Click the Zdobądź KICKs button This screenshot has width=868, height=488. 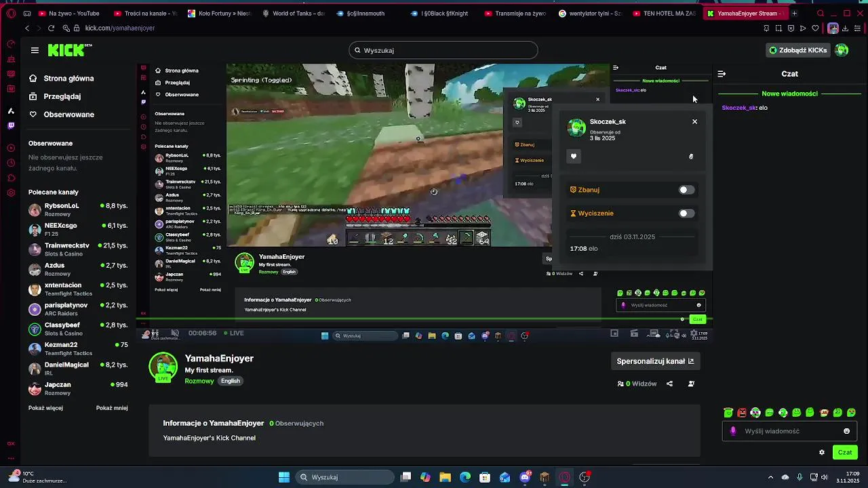click(798, 50)
